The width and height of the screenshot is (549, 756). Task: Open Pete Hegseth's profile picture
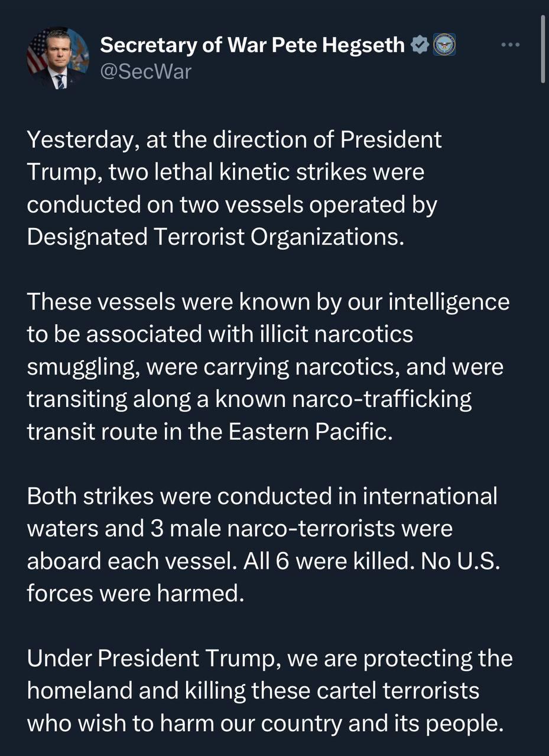click(57, 58)
